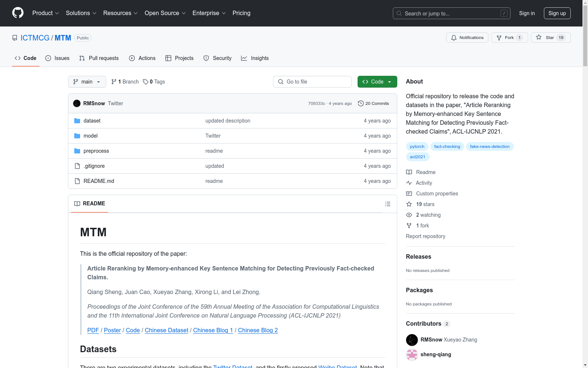The width and height of the screenshot is (588, 368).
Task: Open the Chinese Blog 2 link
Action: 258,330
